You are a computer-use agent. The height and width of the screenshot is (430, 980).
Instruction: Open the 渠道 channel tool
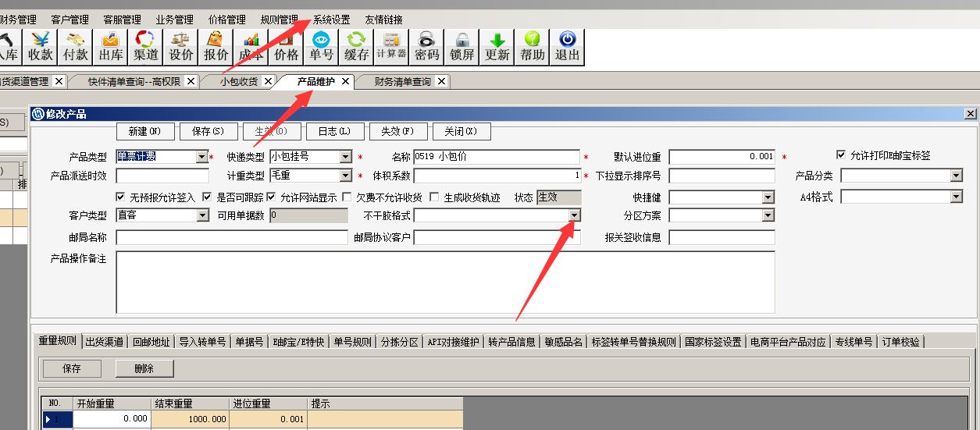[146, 46]
